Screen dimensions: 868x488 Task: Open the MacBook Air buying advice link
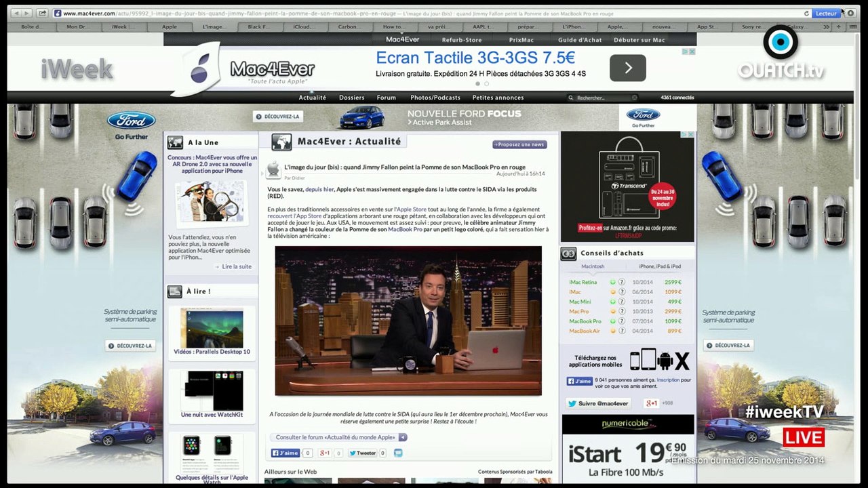585,331
